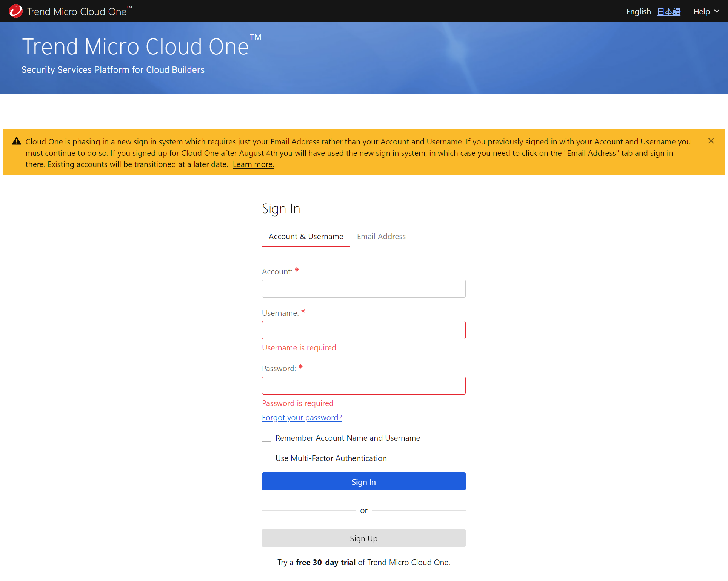
Task: Switch the language to 日本語
Action: pos(668,11)
